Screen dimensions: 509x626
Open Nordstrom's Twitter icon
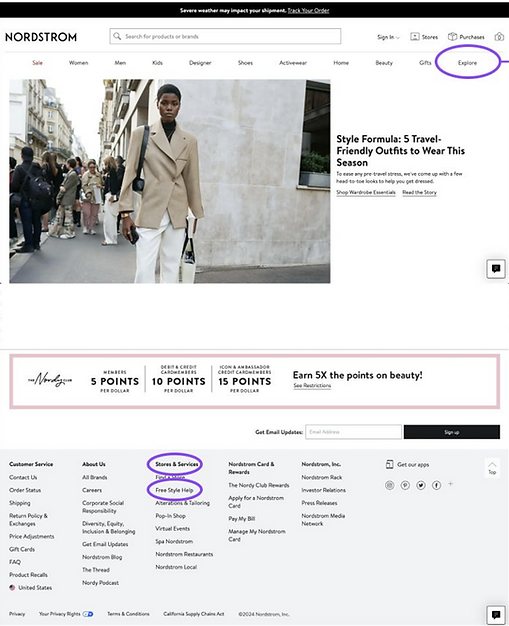(x=421, y=485)
